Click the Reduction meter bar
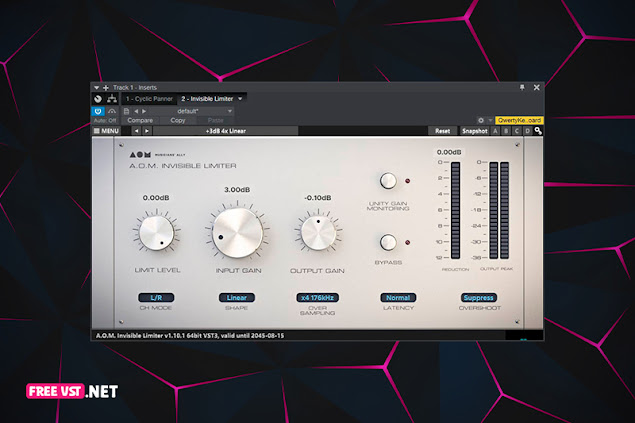635x423 pixels. [x=455, y=210]
